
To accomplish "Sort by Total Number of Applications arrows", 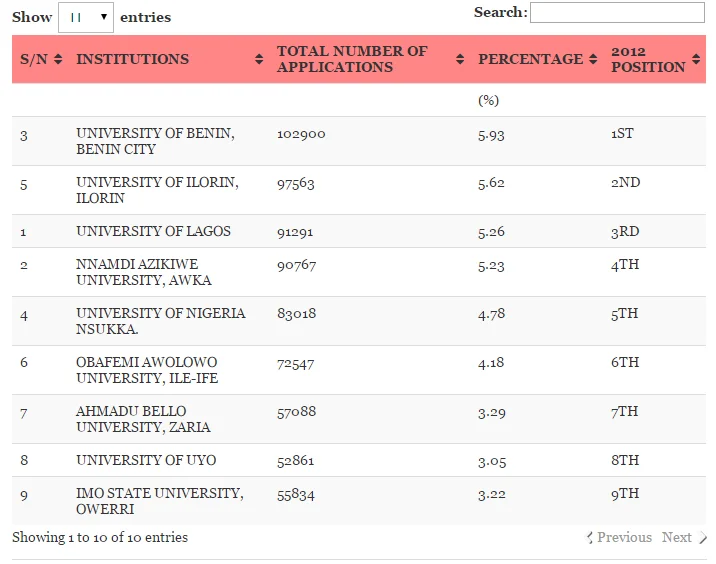I will point(460,59).
